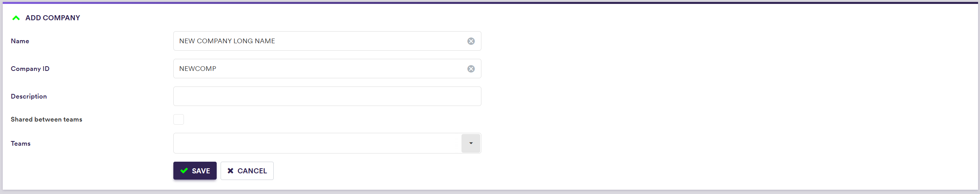Click the Teams field label
Image resolution: width=980 pixels, height=194 pixels.
(x=21, y=144)
